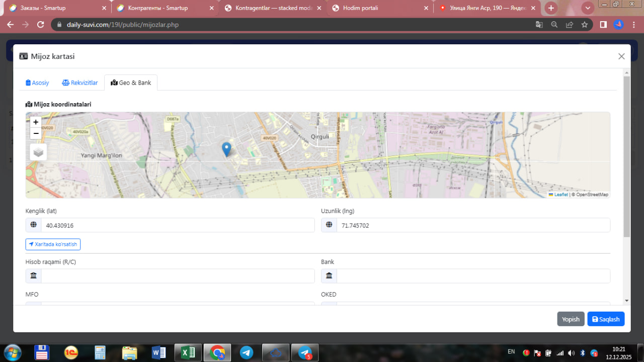Image resolution: width=644 pixels, height=362 pixels.
Task: Focus the Kenglik (lat) input field
Action: (x=177, y=226)
